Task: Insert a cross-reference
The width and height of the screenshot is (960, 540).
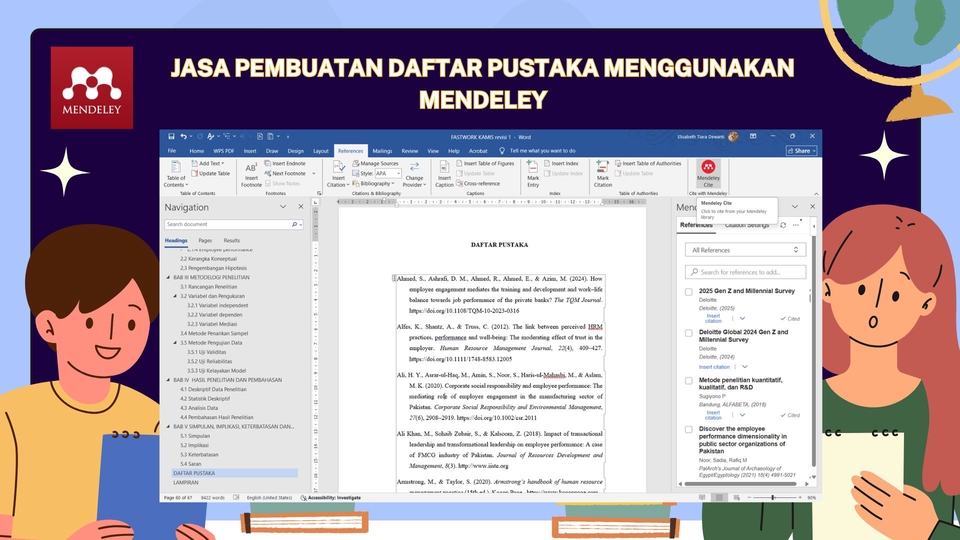Action: tap(478, 183)
